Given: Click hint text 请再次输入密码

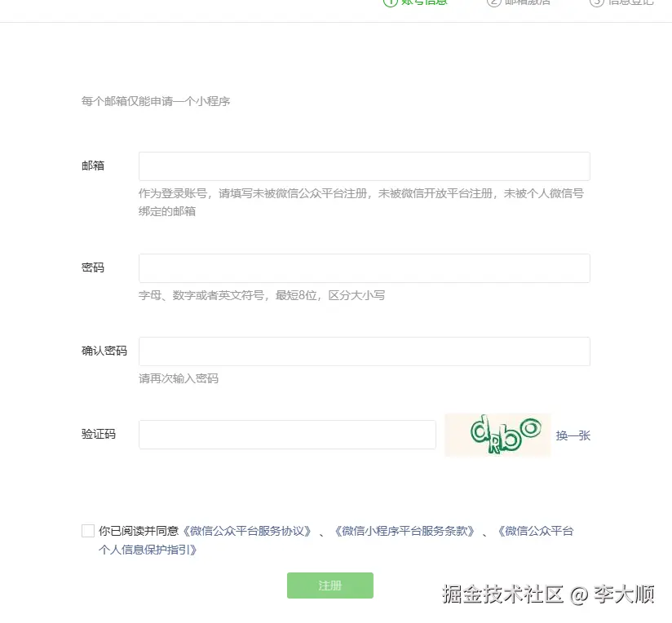Looking at the screenshot, I should pyautogui.click(x=179, y=378).
